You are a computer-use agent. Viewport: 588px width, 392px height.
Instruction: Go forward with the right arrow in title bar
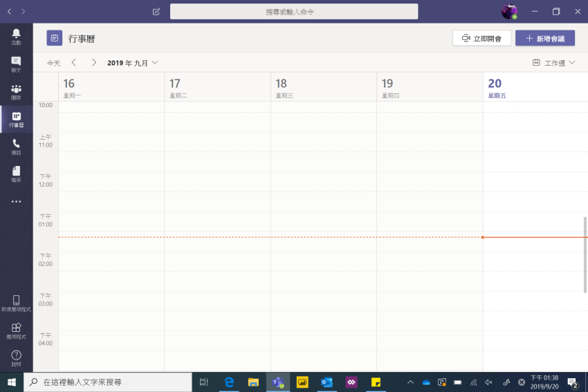(x=24, y=12)
